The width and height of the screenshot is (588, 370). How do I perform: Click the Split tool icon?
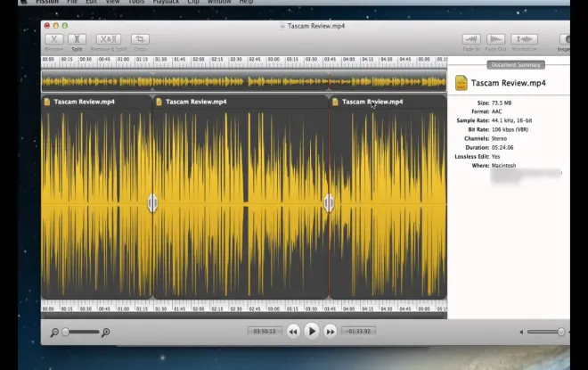(77, 39)
